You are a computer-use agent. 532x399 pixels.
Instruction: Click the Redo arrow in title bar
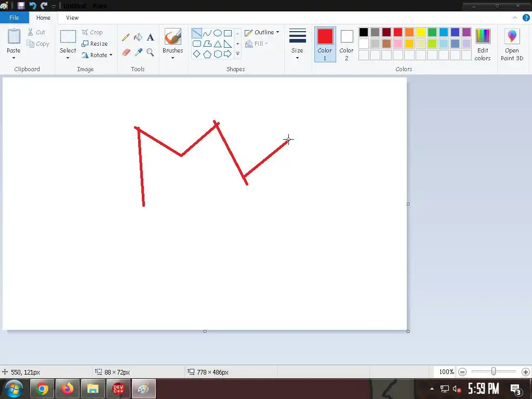(x=44, y=6)
